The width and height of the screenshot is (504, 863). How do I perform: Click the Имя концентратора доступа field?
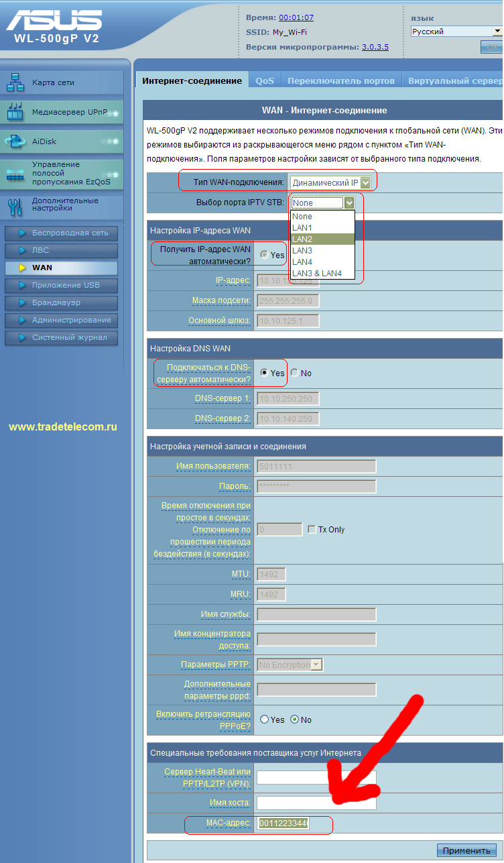coord(316,640)
